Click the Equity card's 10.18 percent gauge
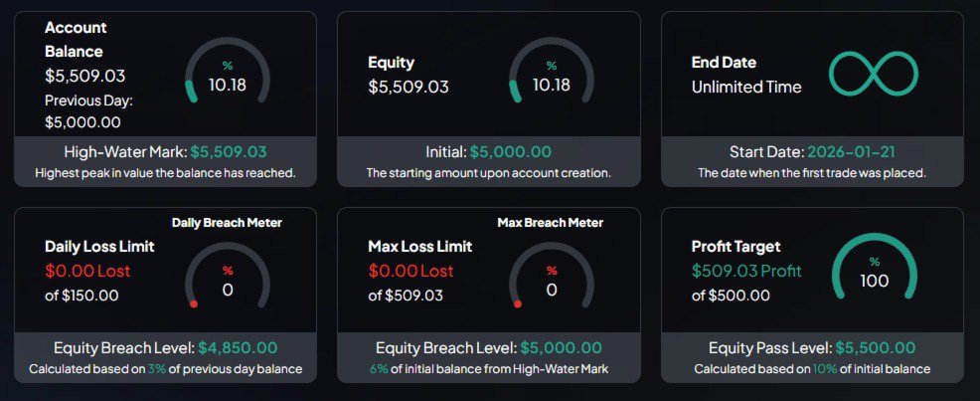This screenshot has height=401, width=980. (551, 78)
